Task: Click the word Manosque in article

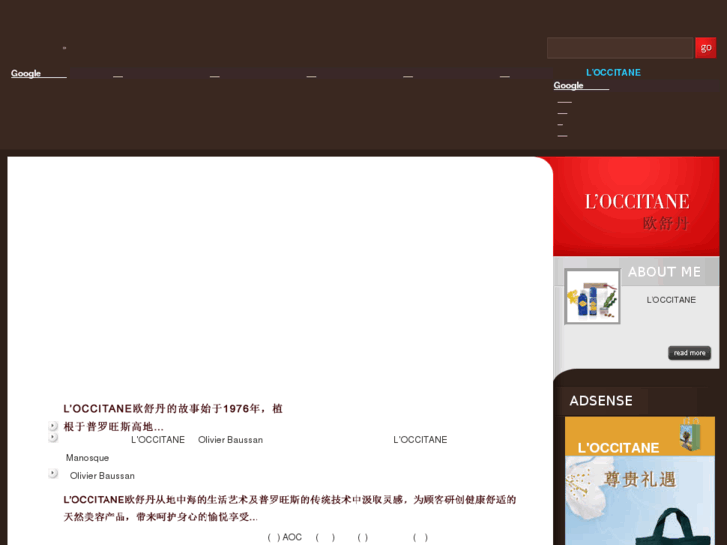Action: pos(87,458)
